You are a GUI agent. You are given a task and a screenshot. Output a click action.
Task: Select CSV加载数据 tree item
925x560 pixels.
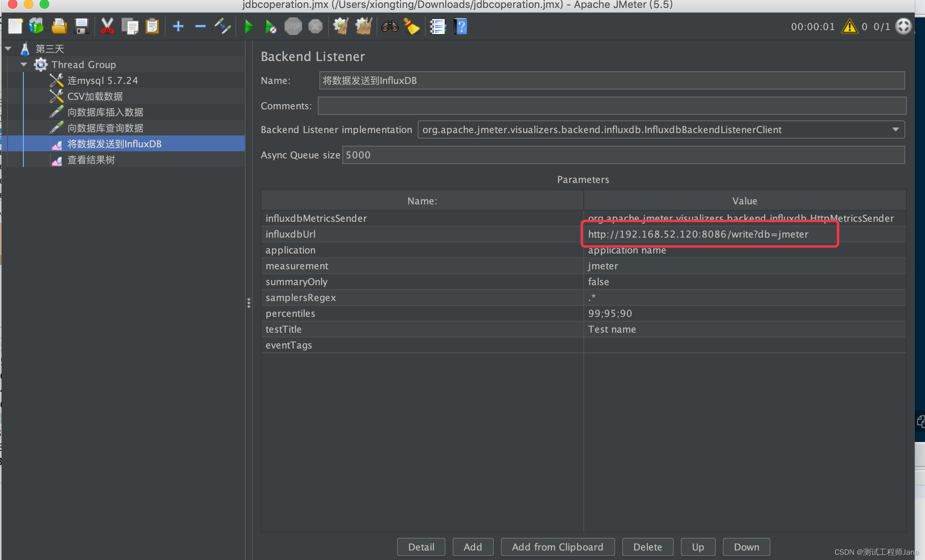(x=95, y=96)
